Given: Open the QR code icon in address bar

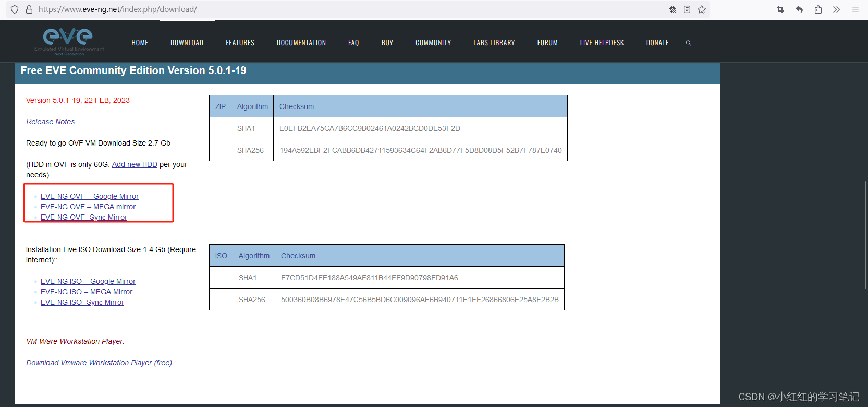Looking at the screenshot, I should click(x=673, y=9).
